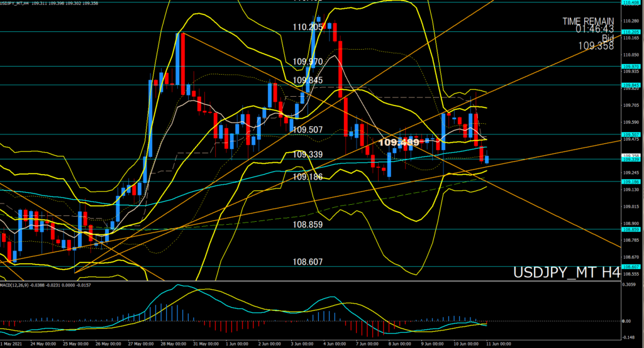Click the 109.705 price axis value
This screenshot has width=644, height=348.
pos(631,106)
